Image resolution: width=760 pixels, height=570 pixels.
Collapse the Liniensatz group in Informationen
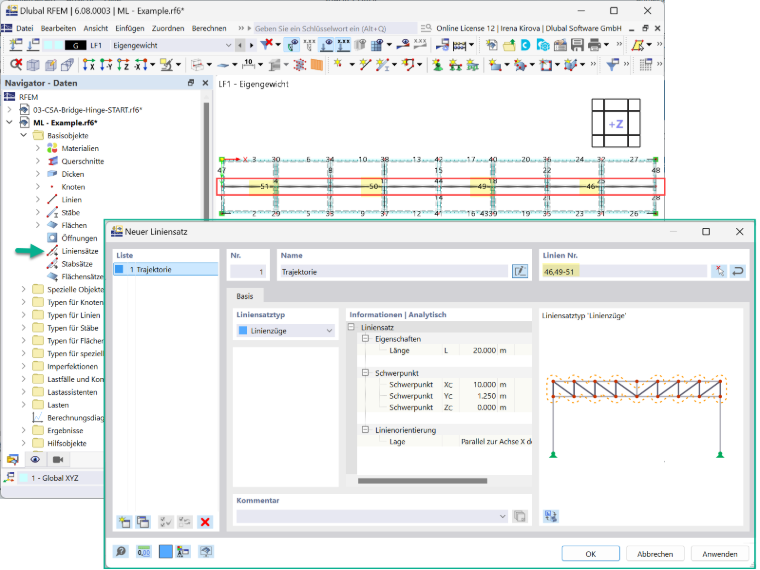click(x=351, y=327)
